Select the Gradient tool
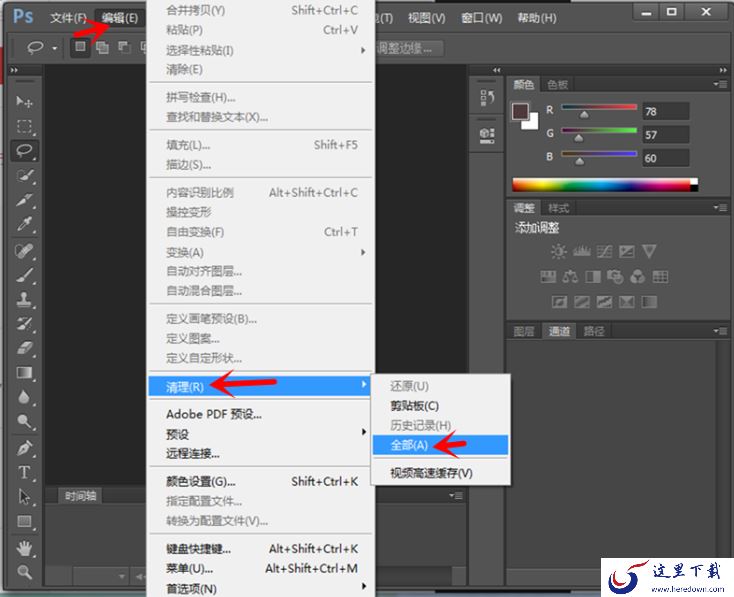The height and width of the screenshot is (597, 734). 24,373
